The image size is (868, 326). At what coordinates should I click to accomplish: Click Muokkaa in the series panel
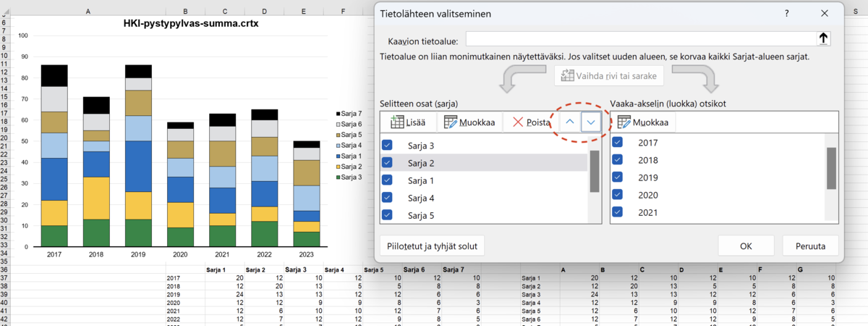[x=469, y=122]
